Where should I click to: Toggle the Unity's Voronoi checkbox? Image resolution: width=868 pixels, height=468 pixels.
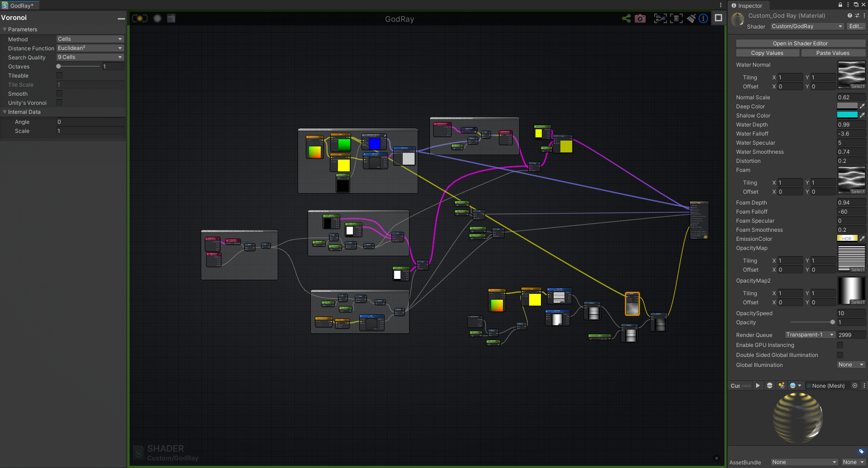[x=59, y=102]
